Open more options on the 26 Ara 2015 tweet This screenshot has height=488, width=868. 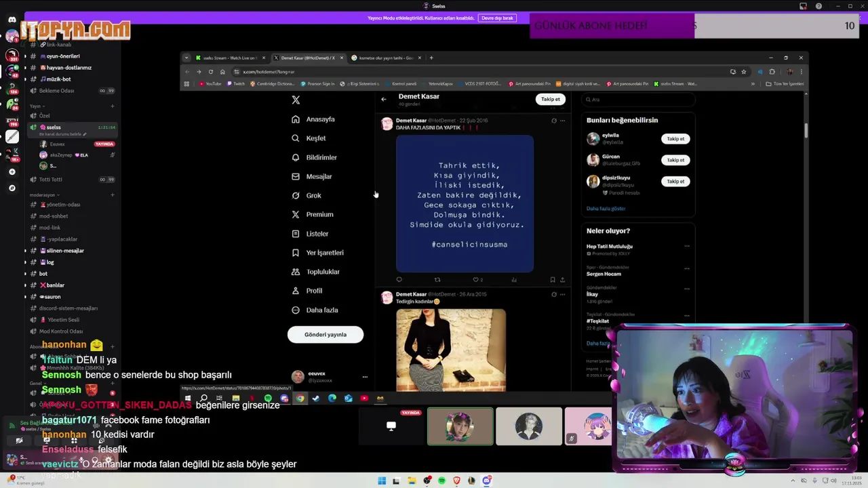(562, 294)
